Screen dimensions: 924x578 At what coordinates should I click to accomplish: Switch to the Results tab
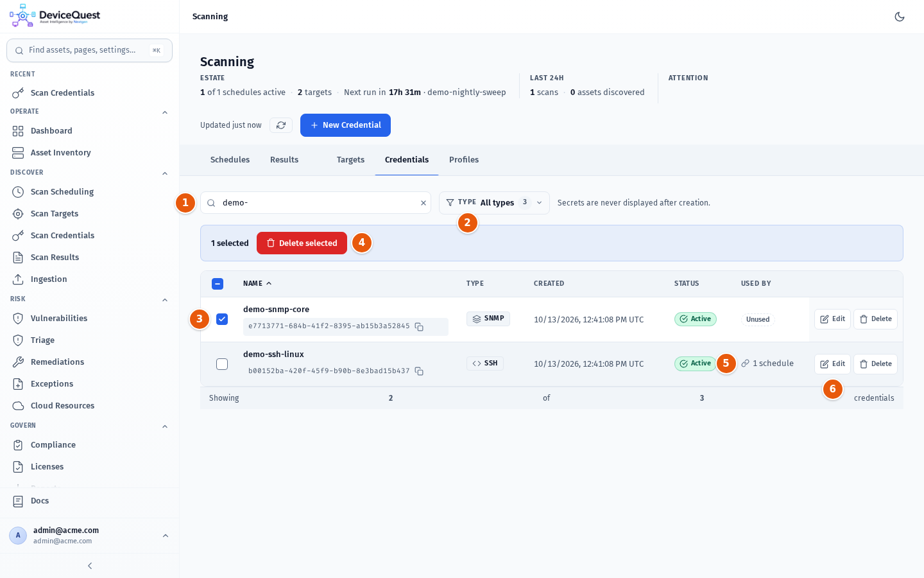coord(284,160)
